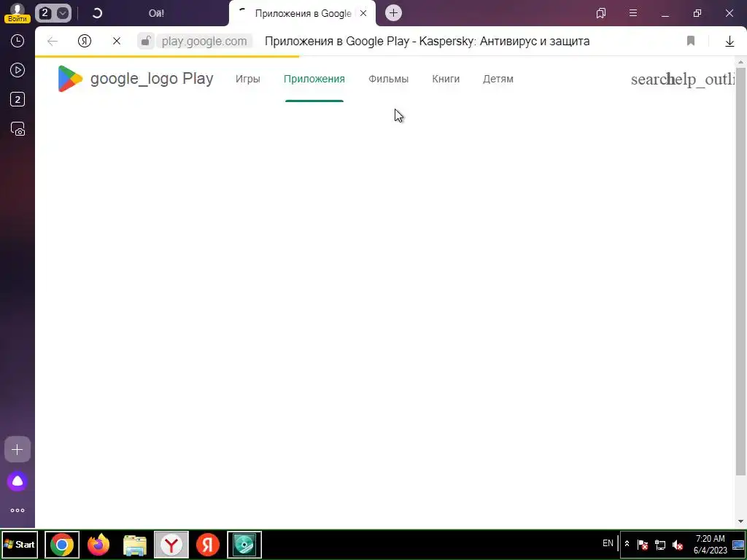Viewport: 747px width, 560px height.
Task: Launch Google Chrome from the taskbar
Action: tap(62, 544)
